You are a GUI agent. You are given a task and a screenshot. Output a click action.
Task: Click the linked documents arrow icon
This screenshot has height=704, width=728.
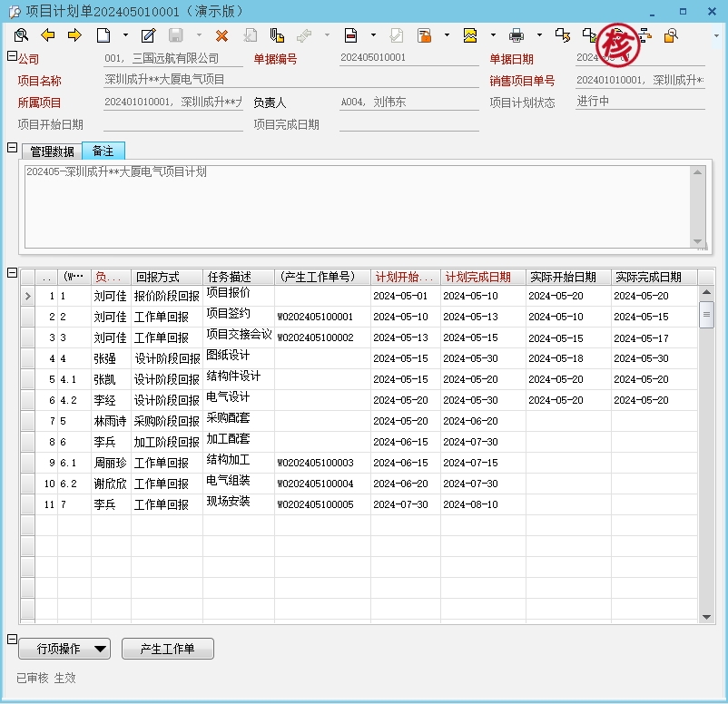[x=562, y=35]
